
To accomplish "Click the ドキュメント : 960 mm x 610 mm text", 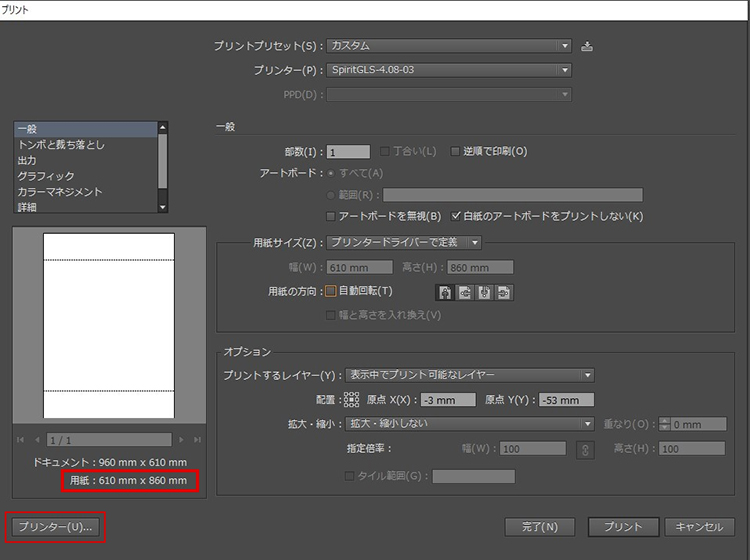I will [x=110, y=462].
